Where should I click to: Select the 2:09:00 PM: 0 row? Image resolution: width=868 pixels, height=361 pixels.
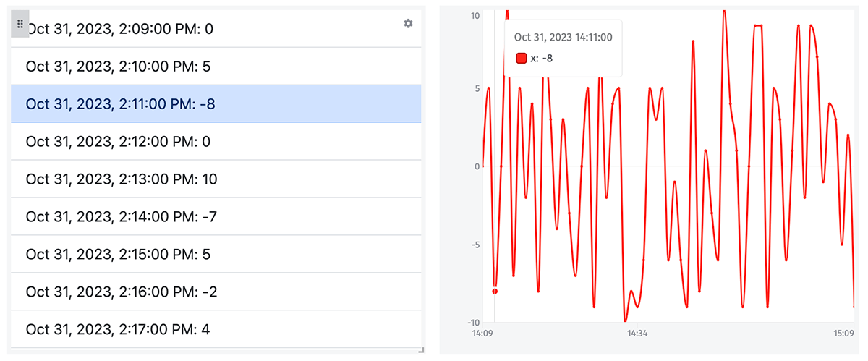tap(216, 29)
